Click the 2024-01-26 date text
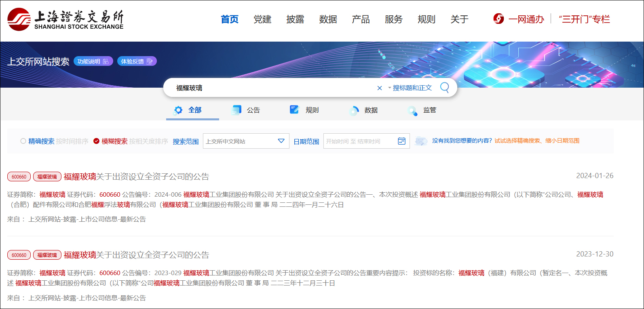Screen dimensions: 644x309 (595, 176)
